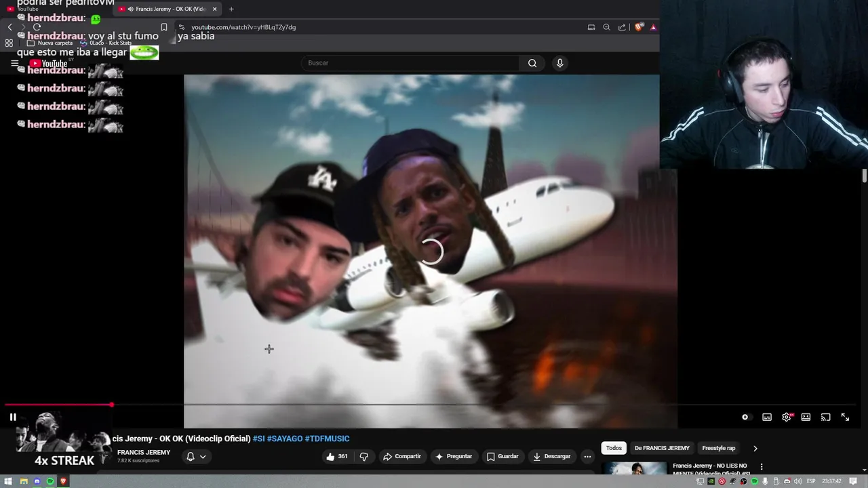Image resolution: width=868 pixels, height=488 pixels.
Task: Show more chips with right chevron
Action: (x=755, y=448)
